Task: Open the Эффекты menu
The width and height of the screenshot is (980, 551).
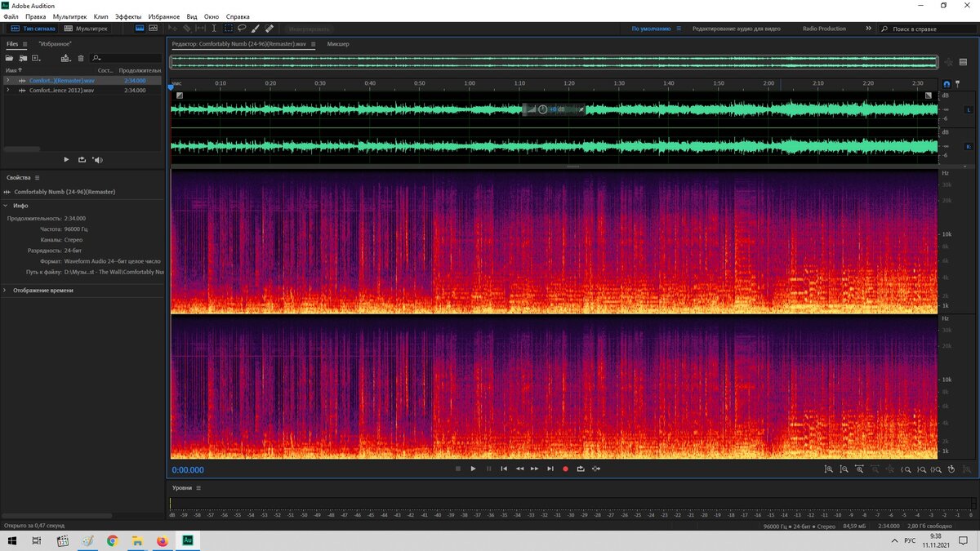Action: click(128, 16)
